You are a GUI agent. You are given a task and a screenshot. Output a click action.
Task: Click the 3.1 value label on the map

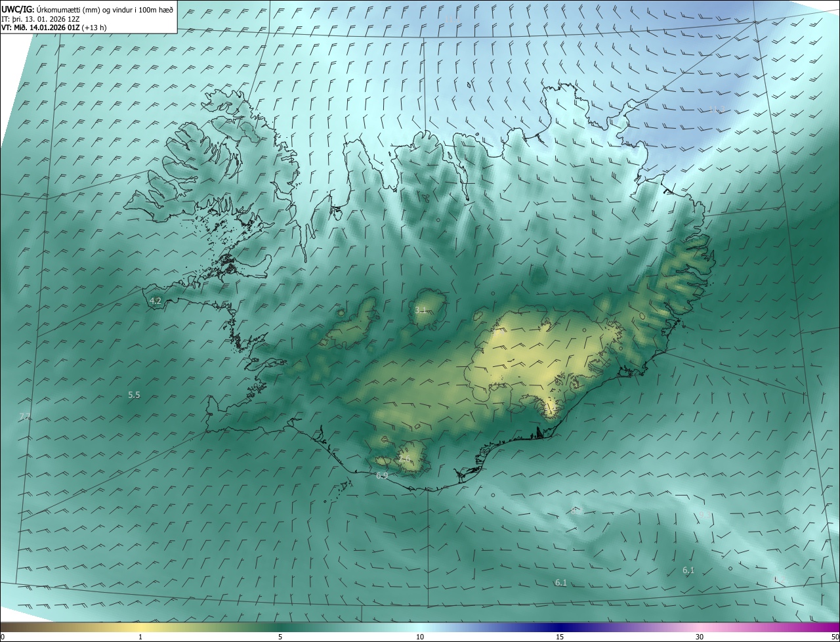coord(421,310)
